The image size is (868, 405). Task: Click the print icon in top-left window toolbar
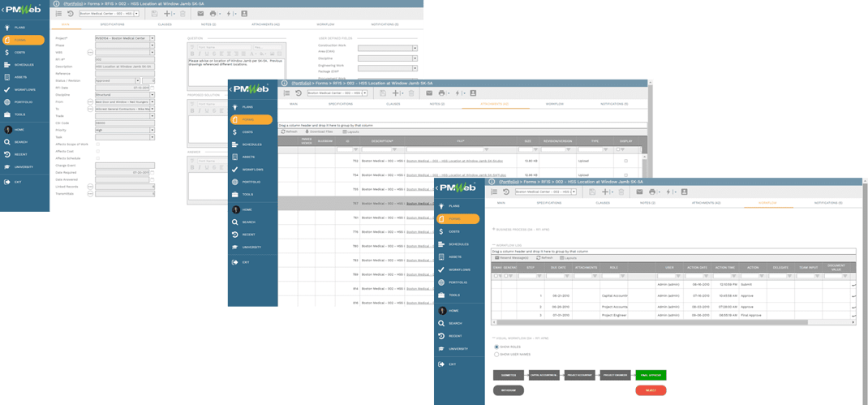click(213, 14)
